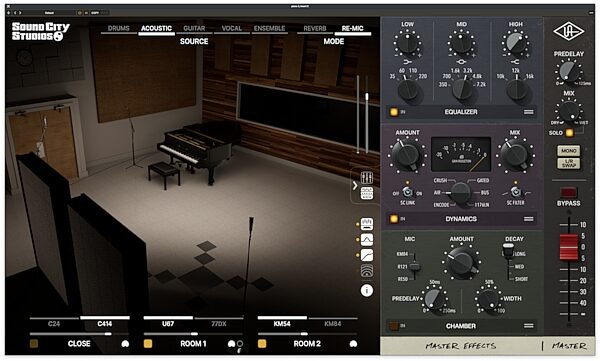600x361 pixels.
Task: Choose the KM54 room microphone
Action: click(x=282, y=322)
